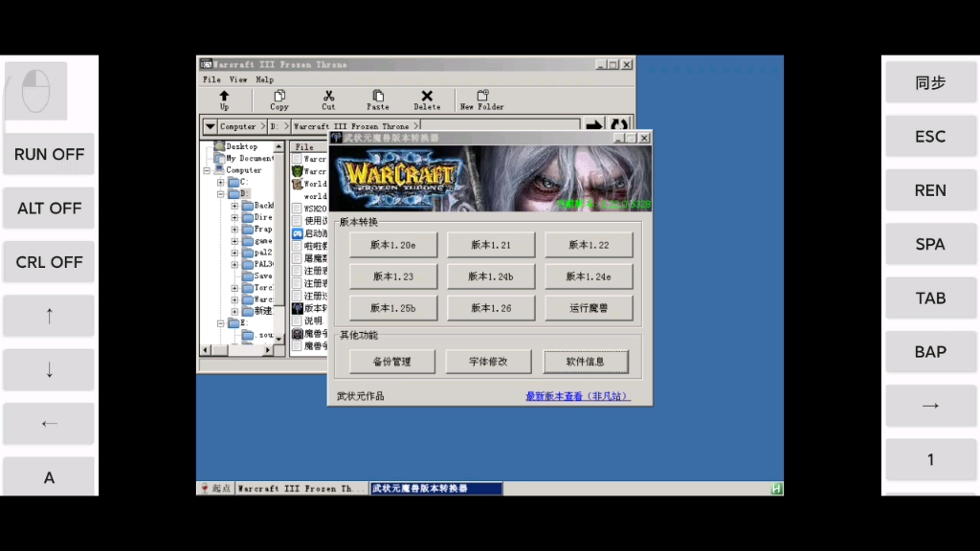Collapse the E: drive node
Screen dimensions: 980x551
221,323
